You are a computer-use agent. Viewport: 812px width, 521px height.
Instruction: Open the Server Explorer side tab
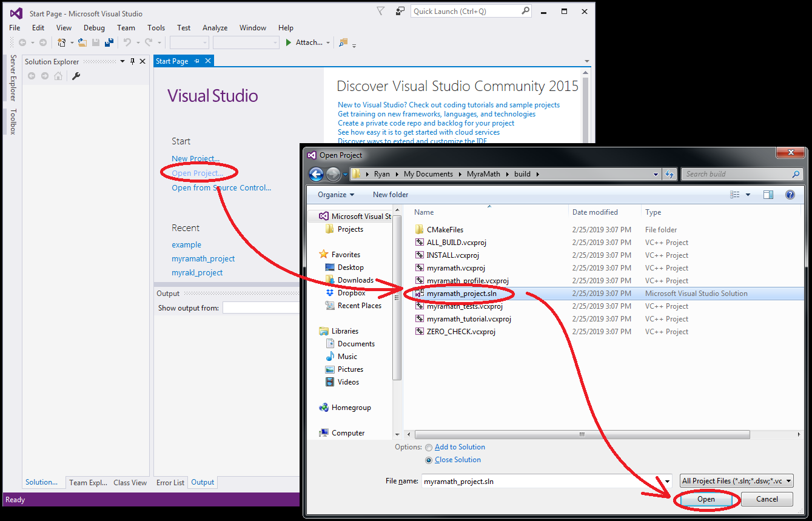[x=13, y=78]
